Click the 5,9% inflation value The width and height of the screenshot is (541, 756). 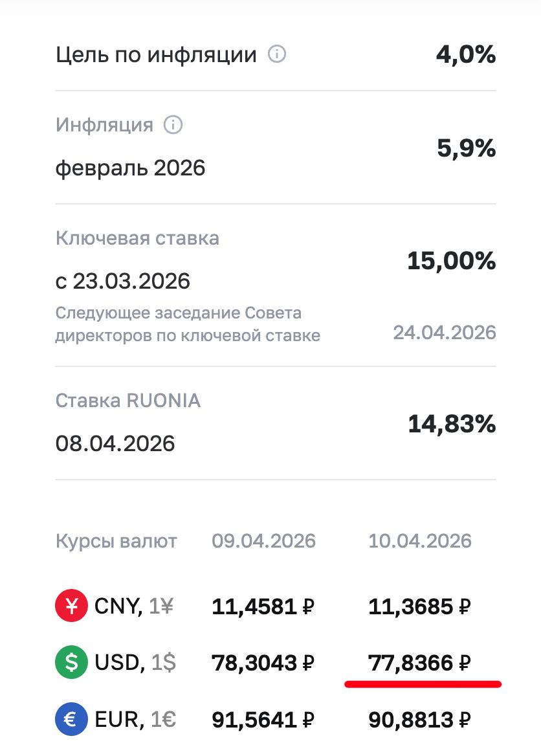point(466,150)
